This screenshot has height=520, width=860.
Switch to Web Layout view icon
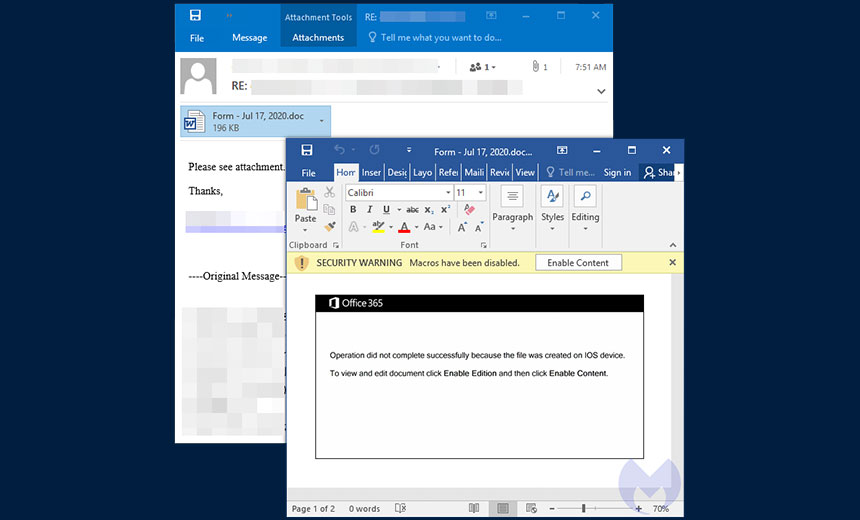531,508
